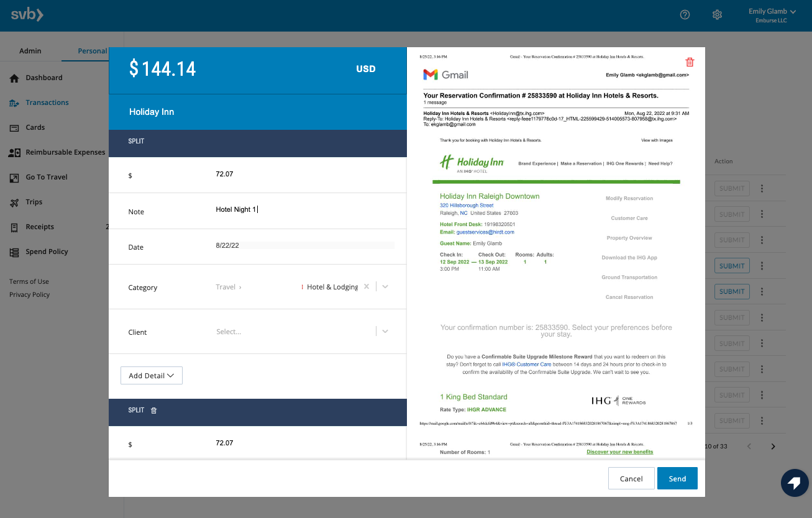The image size is (812, 518).
Task: Go to next page of transactions
Action: [773, 446]
